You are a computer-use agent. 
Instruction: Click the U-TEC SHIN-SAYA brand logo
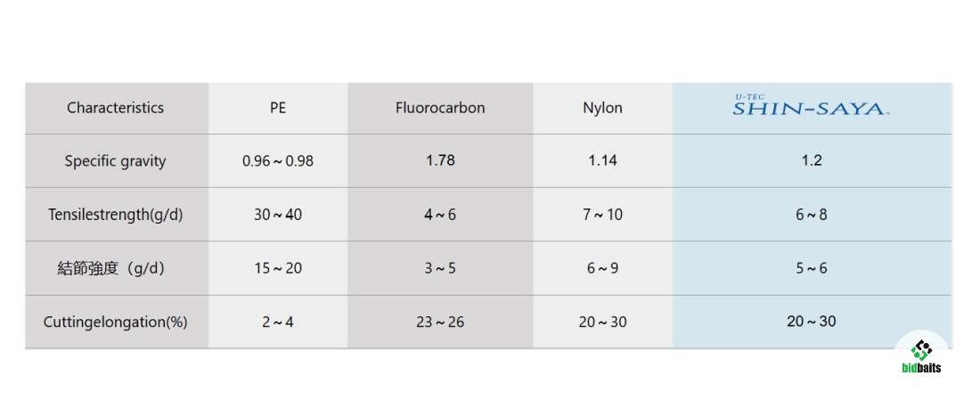810,108
